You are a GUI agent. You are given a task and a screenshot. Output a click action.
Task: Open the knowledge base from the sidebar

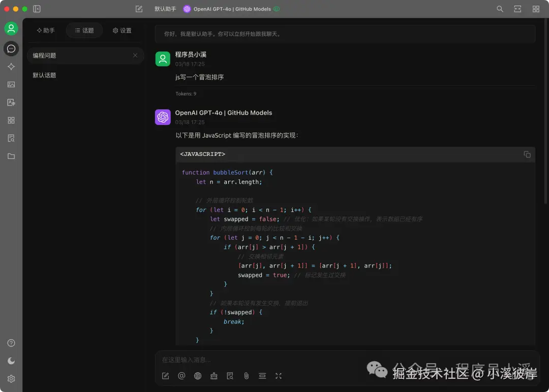tap(11, 138)
